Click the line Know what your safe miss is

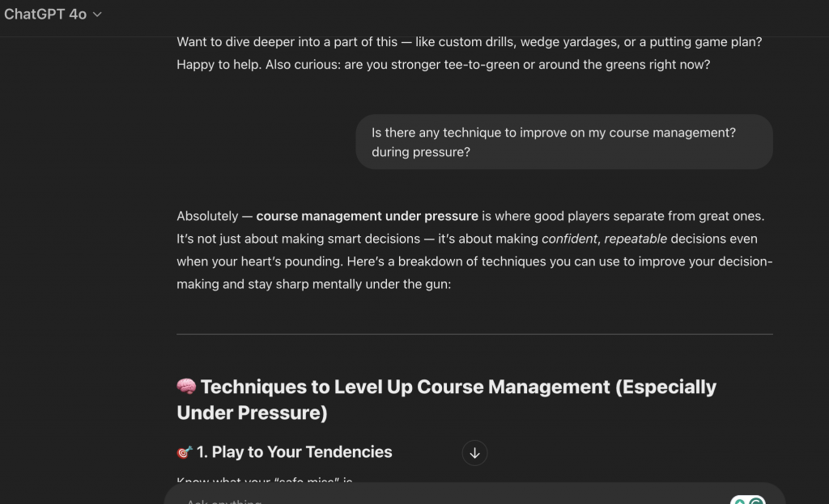point(265,480)
